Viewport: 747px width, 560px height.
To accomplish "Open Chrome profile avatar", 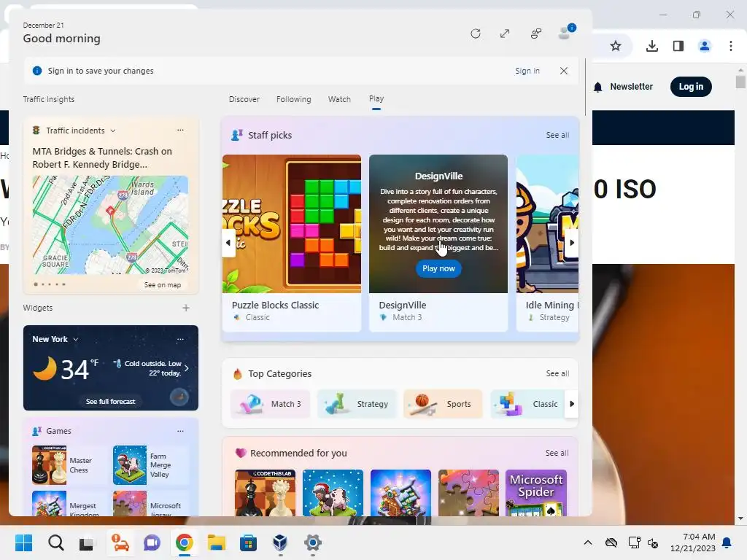I will click(x=705, y=46).
